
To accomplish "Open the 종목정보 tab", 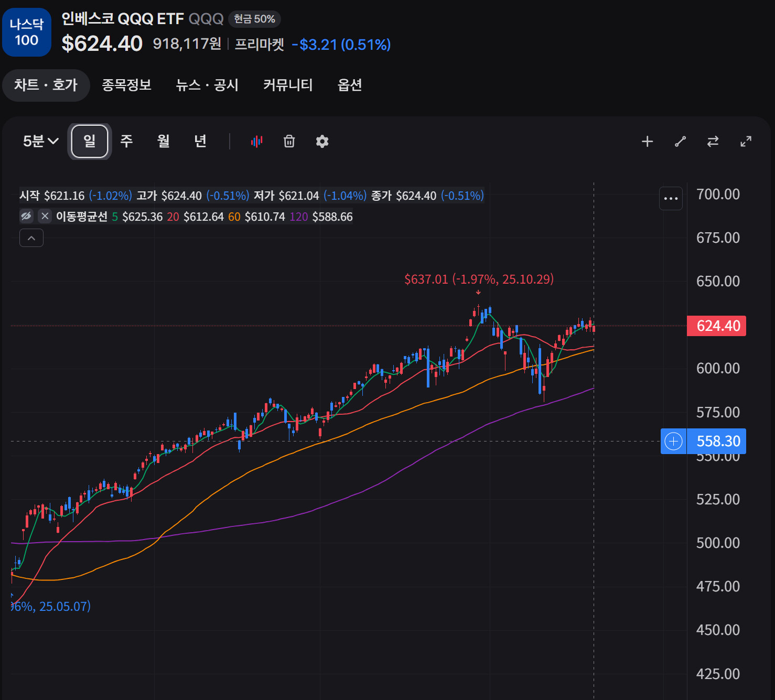I will click(x=126, y=85).
